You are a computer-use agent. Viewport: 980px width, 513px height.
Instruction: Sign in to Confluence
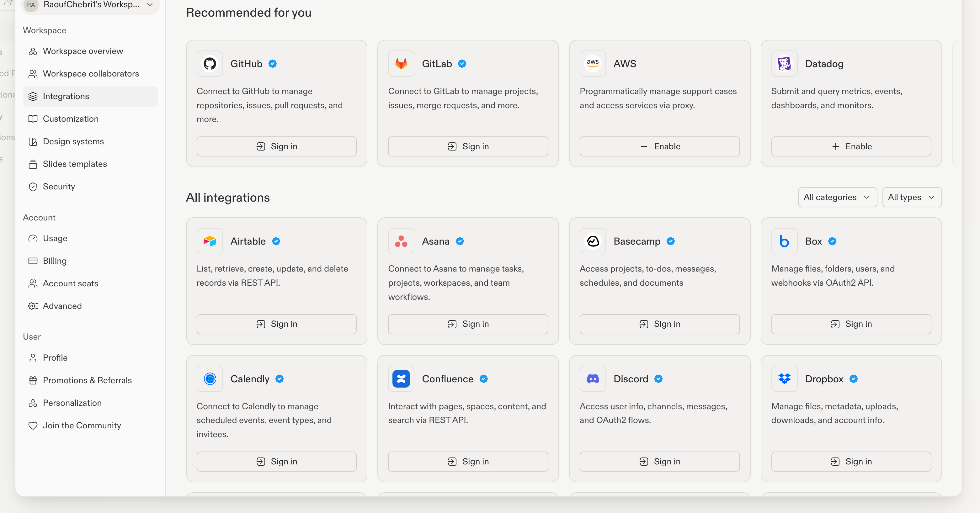click(468, 461)
